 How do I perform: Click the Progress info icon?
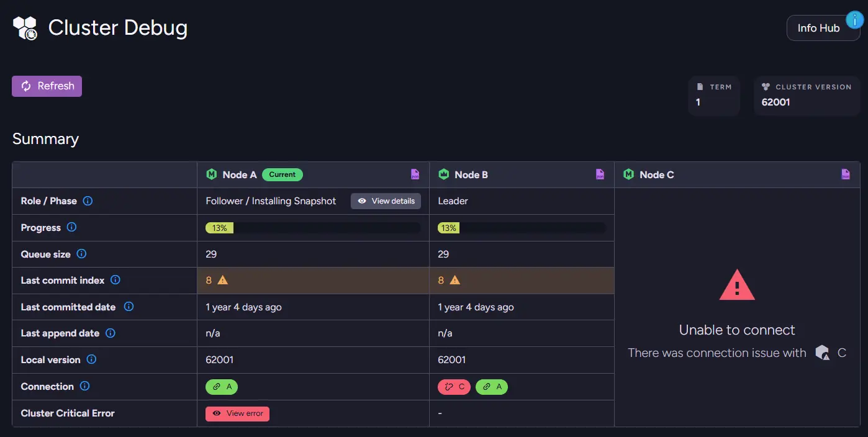[71, 227]
